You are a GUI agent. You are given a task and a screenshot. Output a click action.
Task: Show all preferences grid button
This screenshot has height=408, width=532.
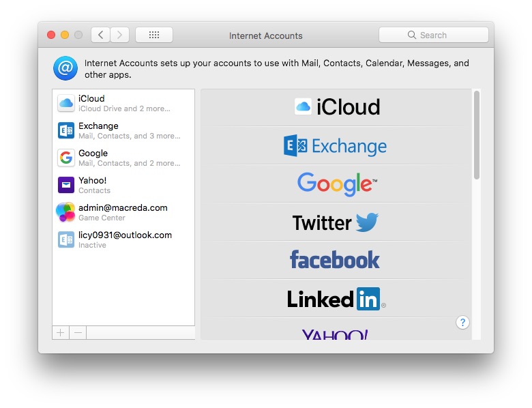click(154, 35)
